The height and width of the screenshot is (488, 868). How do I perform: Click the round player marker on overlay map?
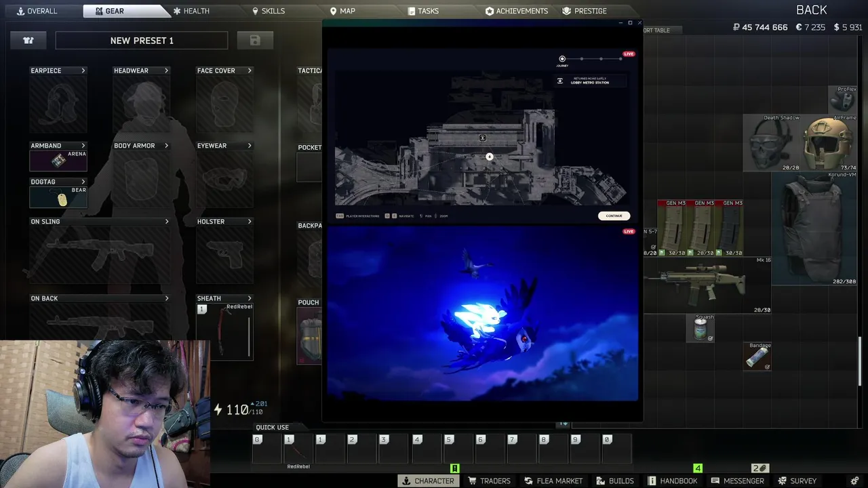tap(490, 157)
